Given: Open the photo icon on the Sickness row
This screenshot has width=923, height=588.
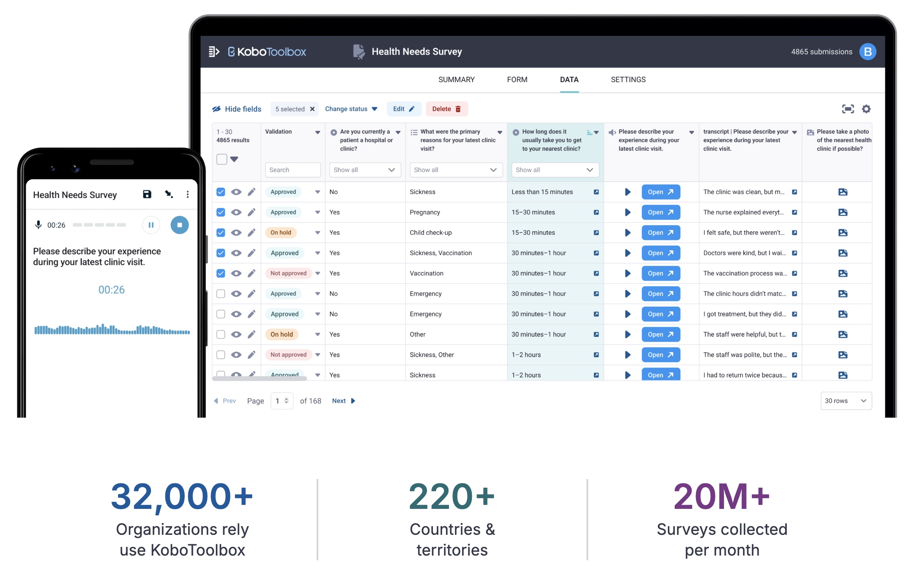Looking at the screenshot, I should click(843, 192).
